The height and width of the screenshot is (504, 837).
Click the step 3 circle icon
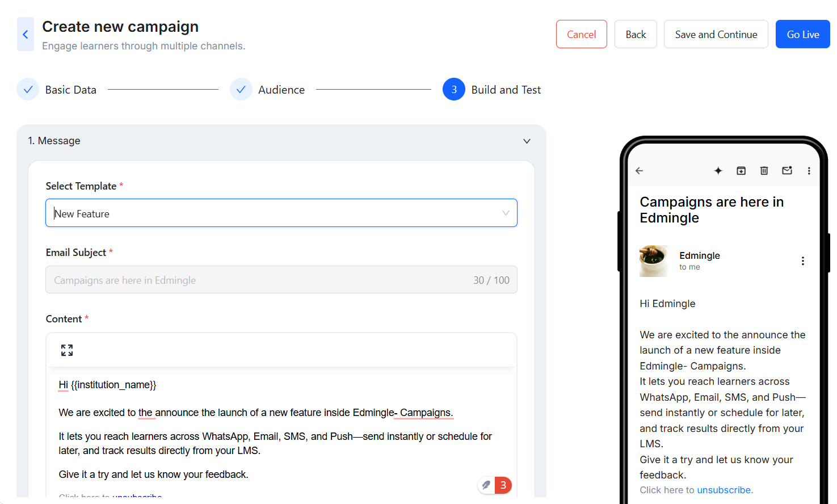[454, 89]
